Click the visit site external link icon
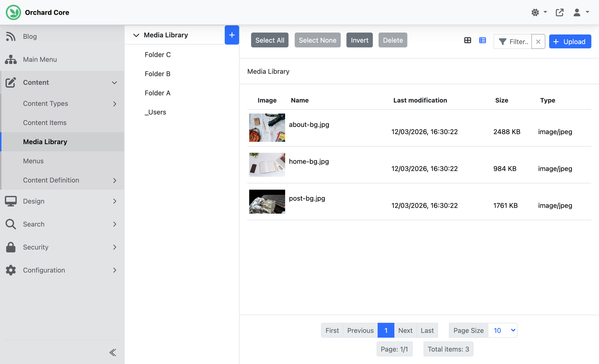The height and width of the screenshot is (364, 599). [x=560, y=12]
